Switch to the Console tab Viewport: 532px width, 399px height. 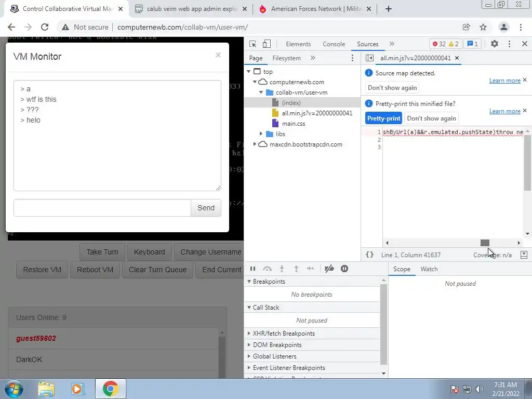[334, 44]
